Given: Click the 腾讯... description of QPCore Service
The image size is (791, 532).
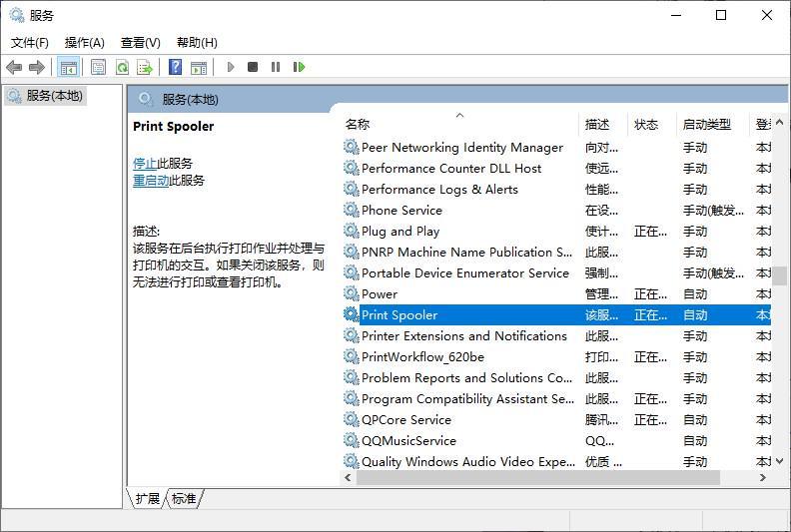Looking at the screenshot, I should pos(601,419).
